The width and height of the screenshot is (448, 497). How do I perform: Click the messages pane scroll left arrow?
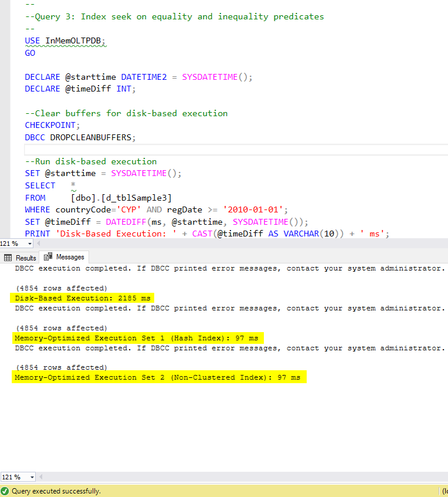click(40, 476)
